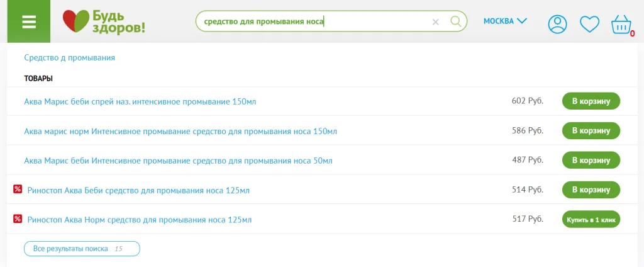Open Аква Марис беби 50мл product
The height and width of the screenshot is (267, 644).
tap(177, 161)
